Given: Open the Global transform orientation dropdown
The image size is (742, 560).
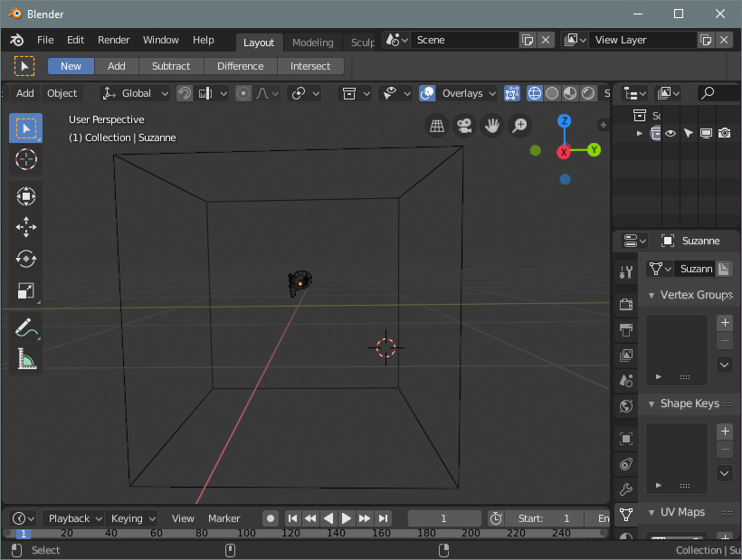Looking at the screenshot, I should click(136, 94).
